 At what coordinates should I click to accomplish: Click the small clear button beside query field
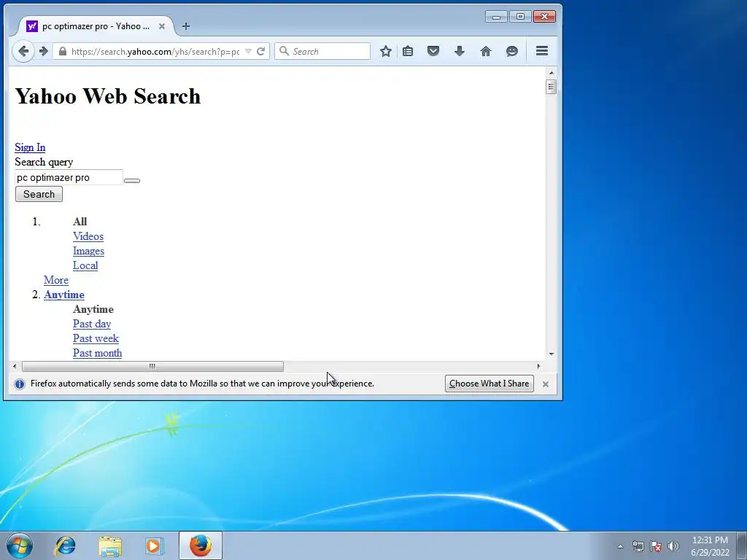click(x=132, y=181)
